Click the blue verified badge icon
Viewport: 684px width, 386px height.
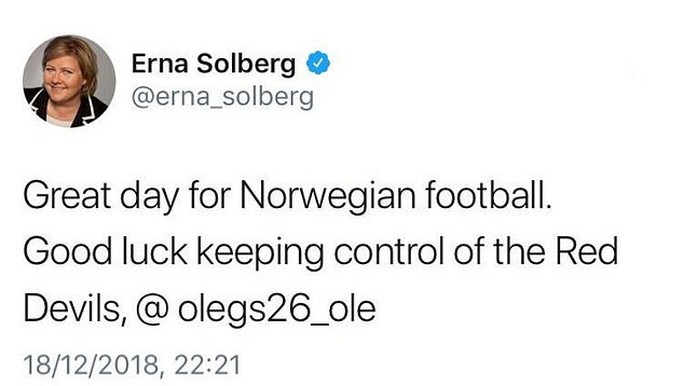click(318, 63)
